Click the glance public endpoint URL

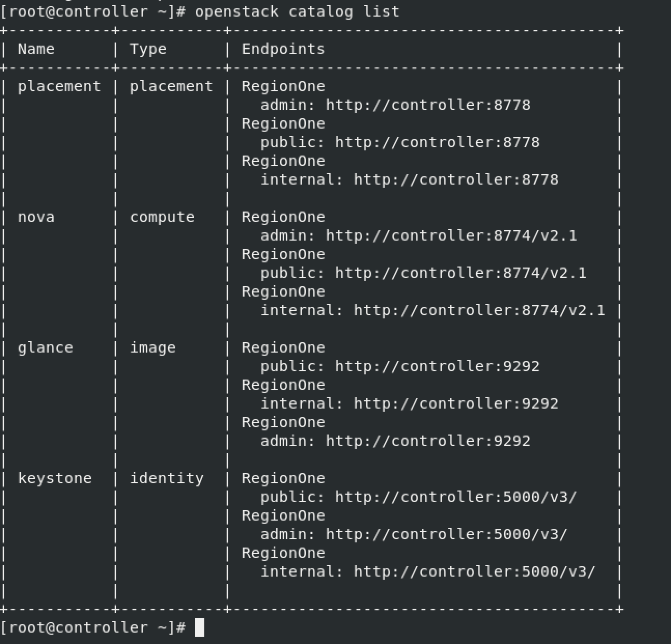click(x=437, y=367)
